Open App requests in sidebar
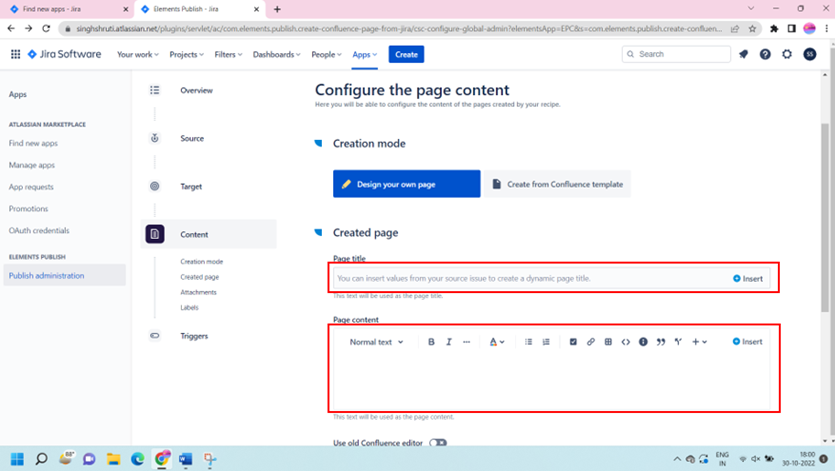This screenshot has height=471, width=835. (31, 187)
